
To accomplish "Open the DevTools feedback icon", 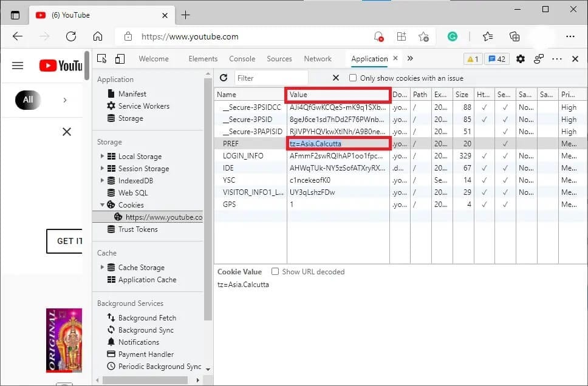I will pos(539,59).
